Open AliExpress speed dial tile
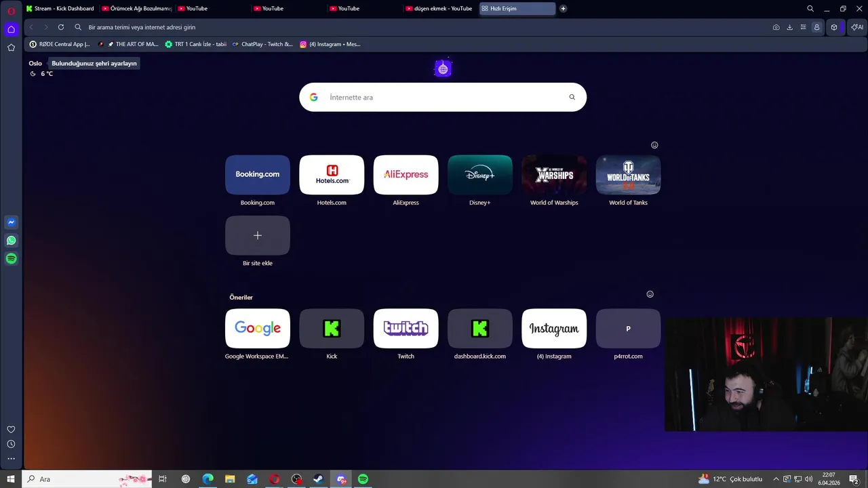This screenshot has height=488, width=868. pos(406,175)
